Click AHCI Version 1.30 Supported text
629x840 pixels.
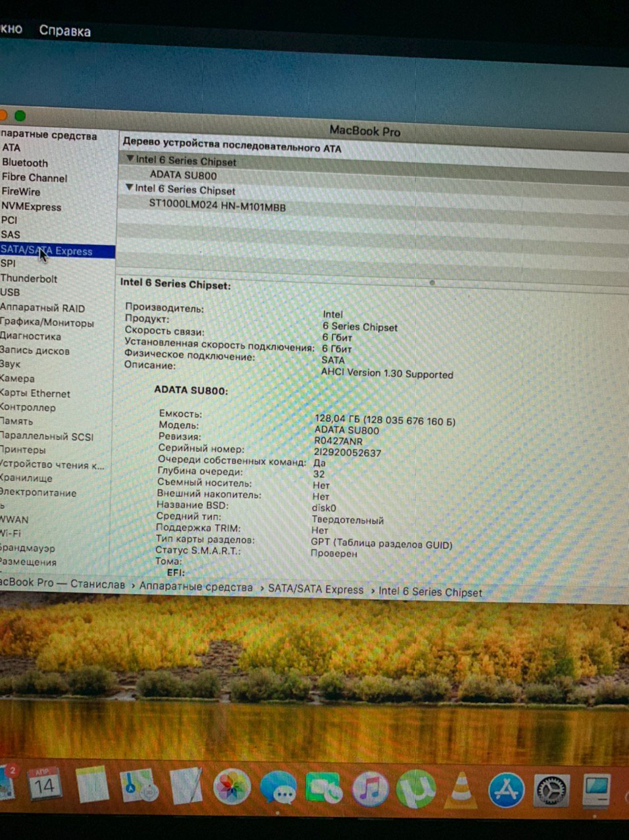coord(387,373)
